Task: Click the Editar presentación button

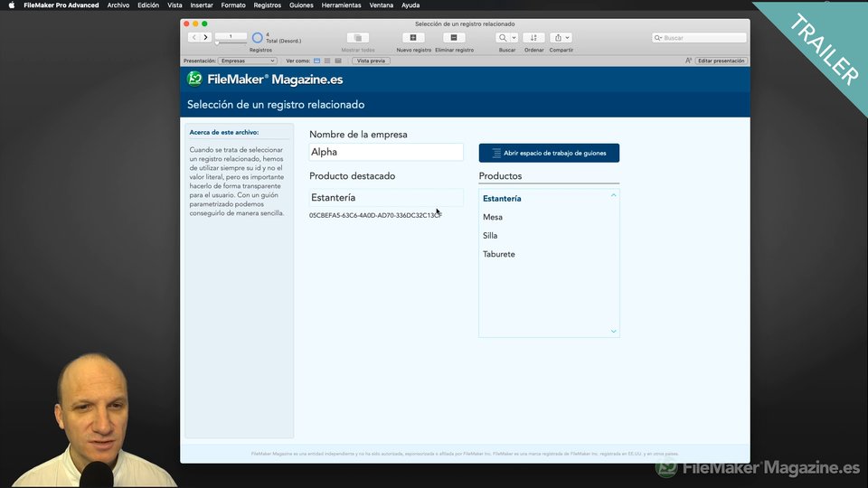Action: point(721,61)
